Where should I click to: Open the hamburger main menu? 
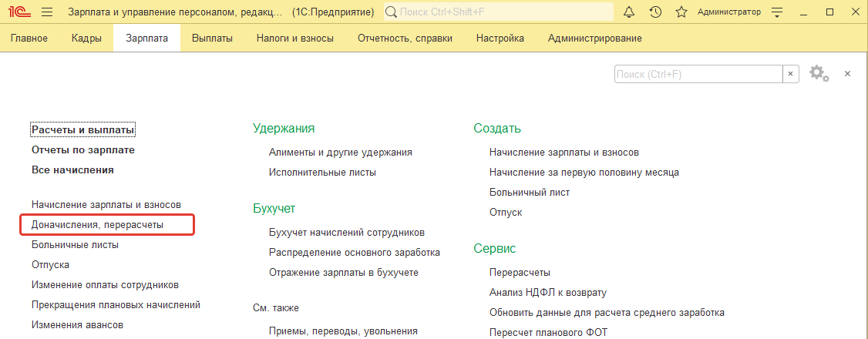(x=46, y=12)
